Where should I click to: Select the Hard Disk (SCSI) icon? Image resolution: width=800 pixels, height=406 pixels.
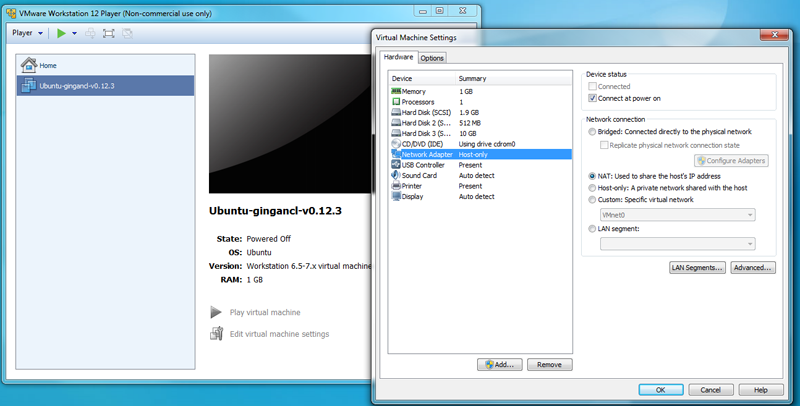pyautogui.click(x=396, y=112)
